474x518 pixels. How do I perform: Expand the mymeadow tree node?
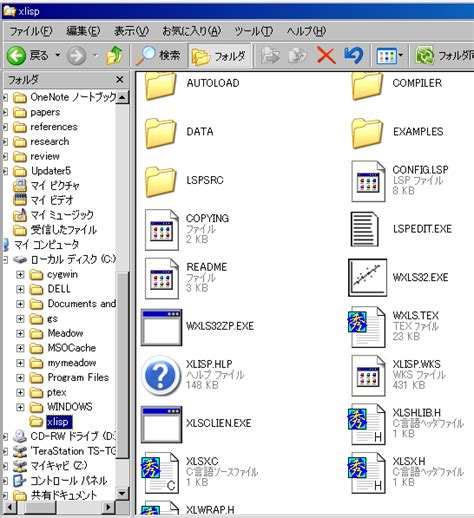(x=20, y=363)
